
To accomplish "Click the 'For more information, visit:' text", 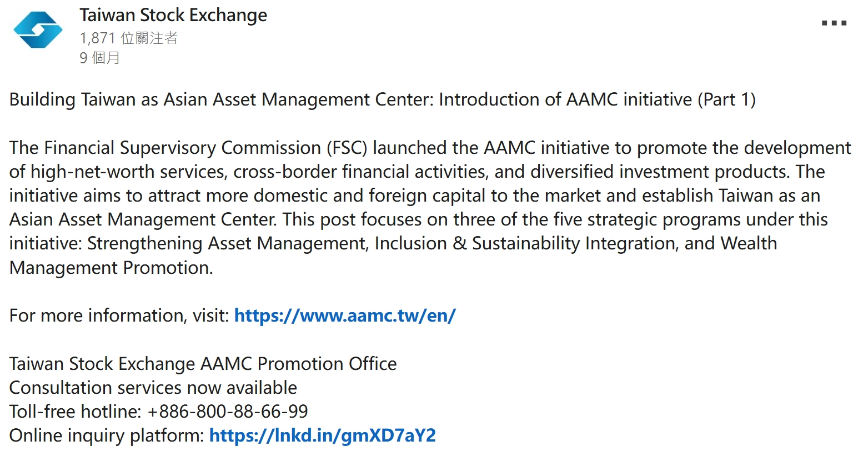I will pyautogui.click(x=119, y=315).
